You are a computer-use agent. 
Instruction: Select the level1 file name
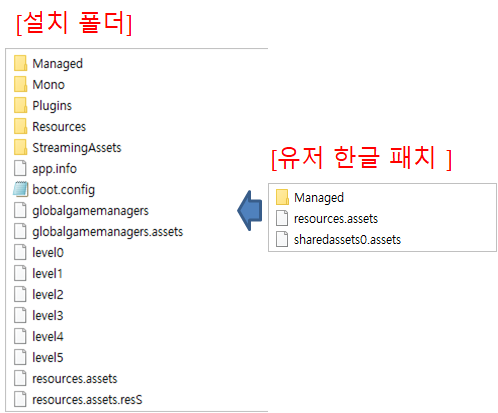point(47,274)
